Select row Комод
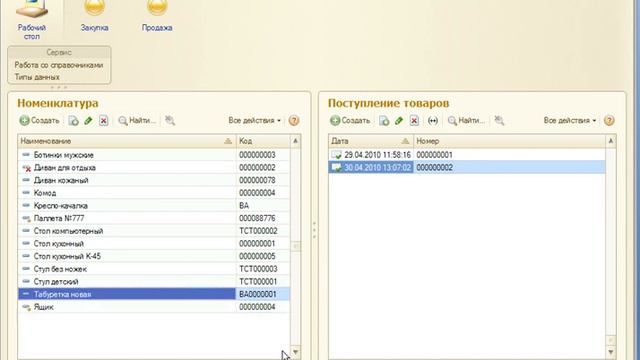640x360 pixels. (x=154, y=193)
